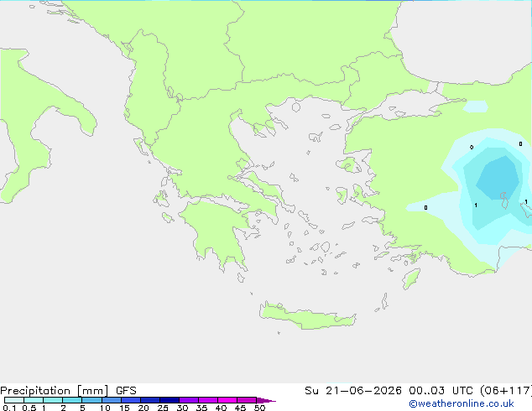Click the over-50 mm legend arrow tip
Viewport: 532px width, 411px height.
click(x=266, y=400)
